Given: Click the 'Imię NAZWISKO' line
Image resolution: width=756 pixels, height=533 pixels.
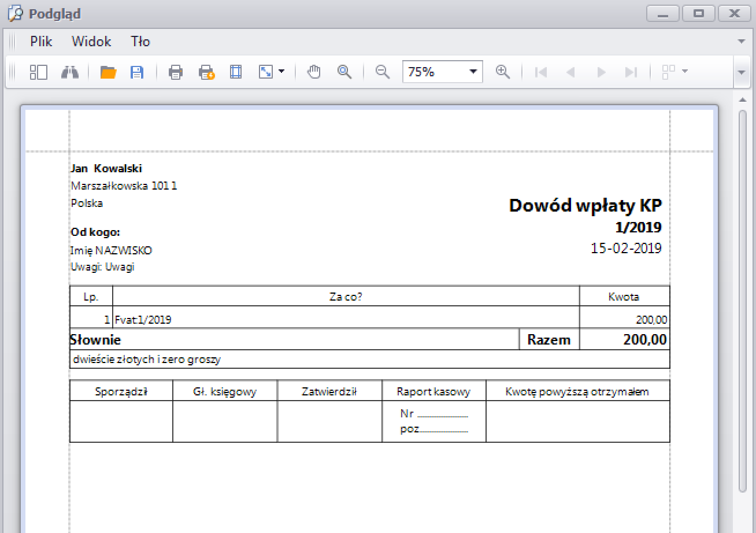Looking at the screenshot, I should tap(111, 250).
